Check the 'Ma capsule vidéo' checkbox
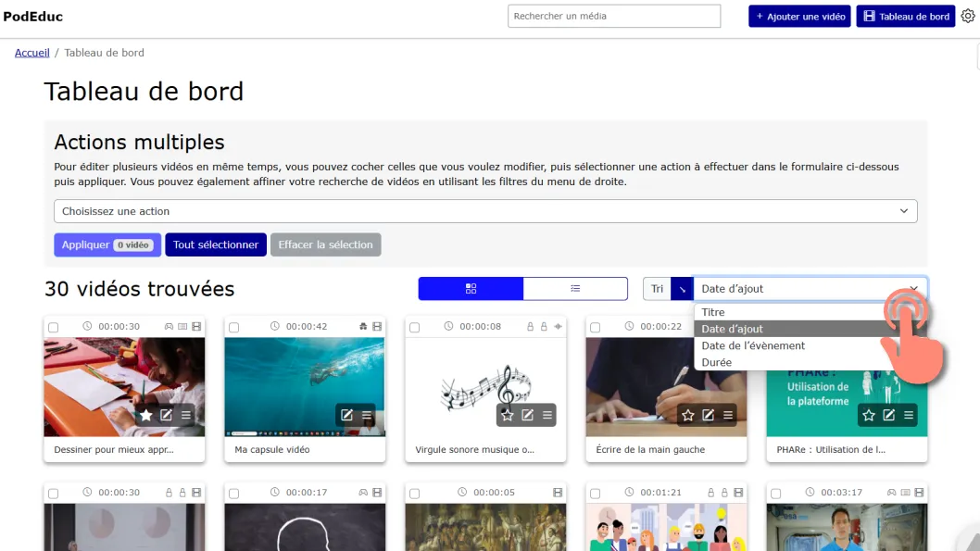 coord(233,327)
